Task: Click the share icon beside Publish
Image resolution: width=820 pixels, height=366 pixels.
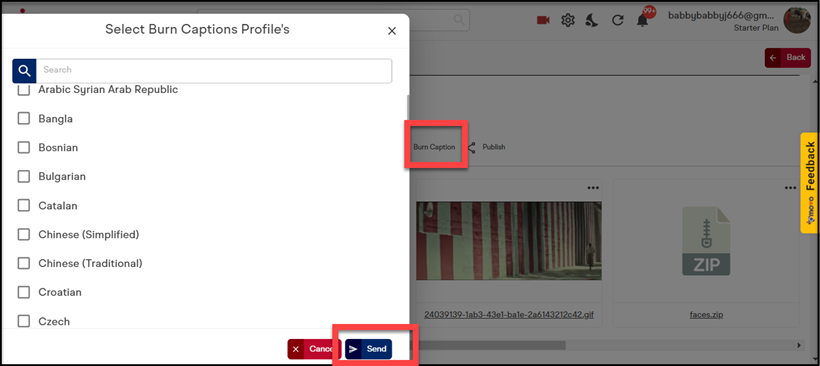Action: [x=471, y=147]
